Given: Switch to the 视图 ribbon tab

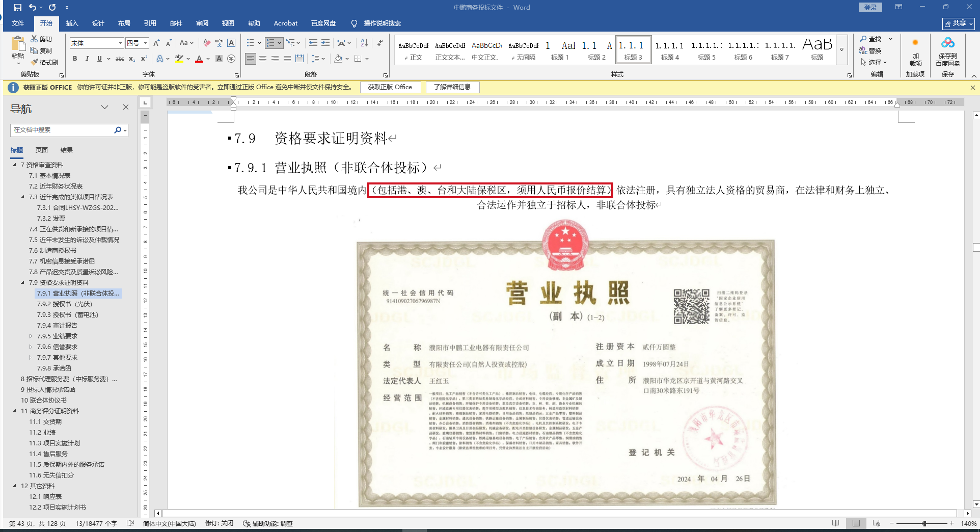Looking at the screenshot, I should click(228, 23).
